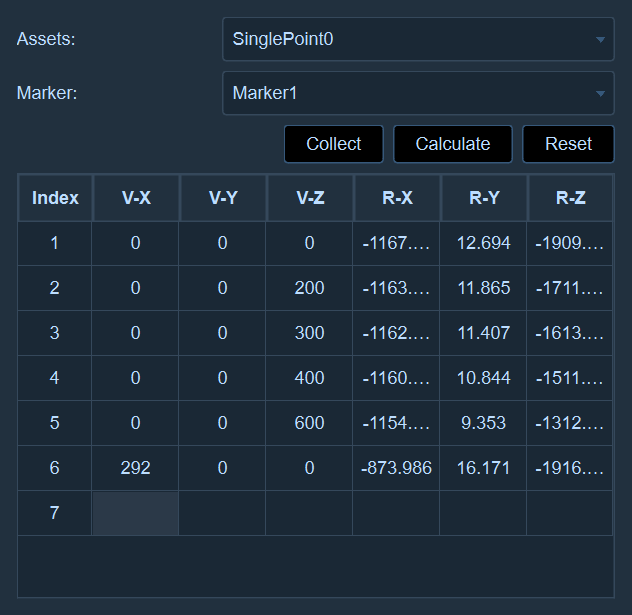Select the V-Z column header
The height and width of the screenshot is (615, 632).
click(310, 198)
